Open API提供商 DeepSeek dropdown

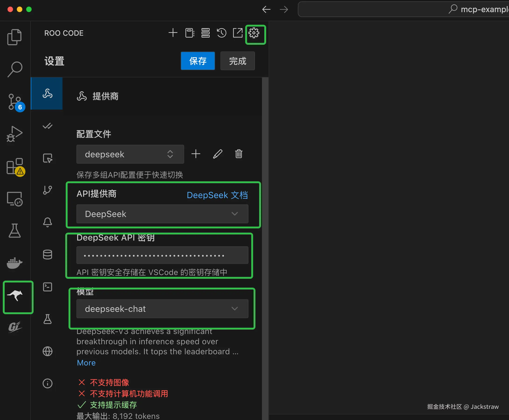click(x=162, y=214)
